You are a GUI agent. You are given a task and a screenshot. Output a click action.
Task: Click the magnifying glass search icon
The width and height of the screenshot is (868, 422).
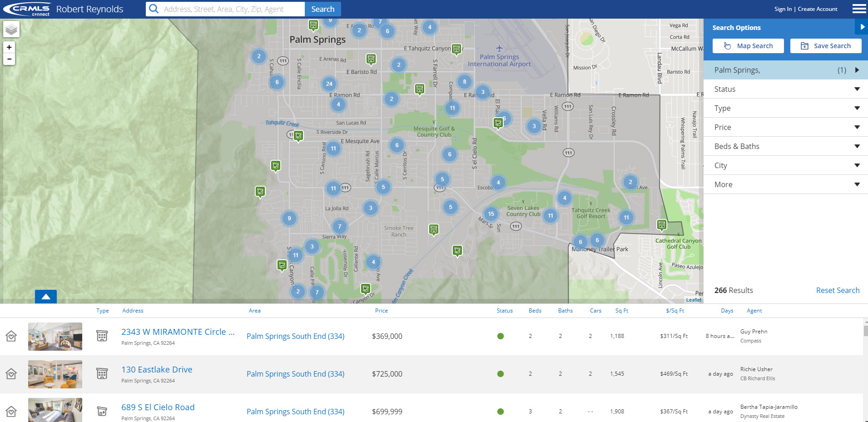[154, 9]
